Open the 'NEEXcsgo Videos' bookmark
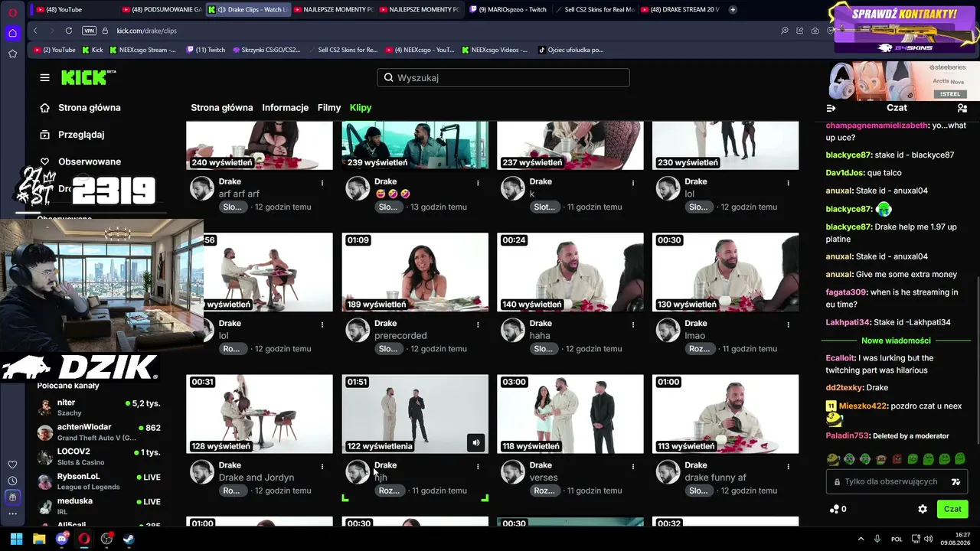The height and width of the screenshot is (551, 980). click(x=495, y=50)
